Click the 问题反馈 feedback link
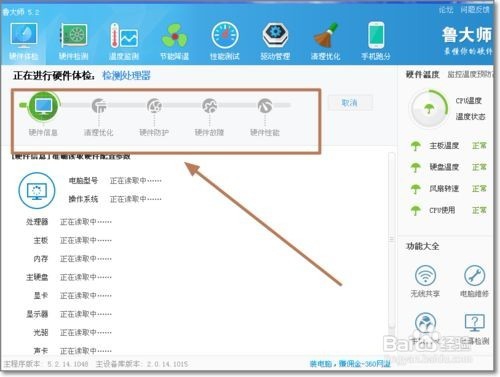500x377 pixels. (x=475, y=10)
